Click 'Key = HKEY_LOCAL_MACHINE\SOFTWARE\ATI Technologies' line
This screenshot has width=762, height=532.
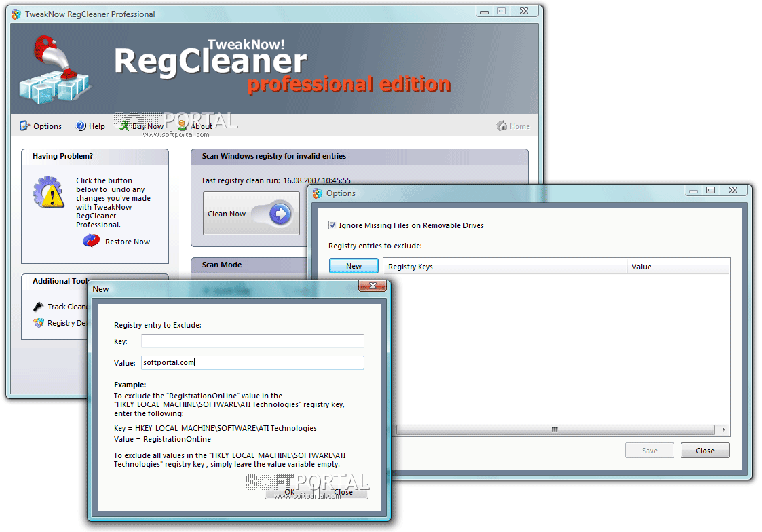pos(215,428)
